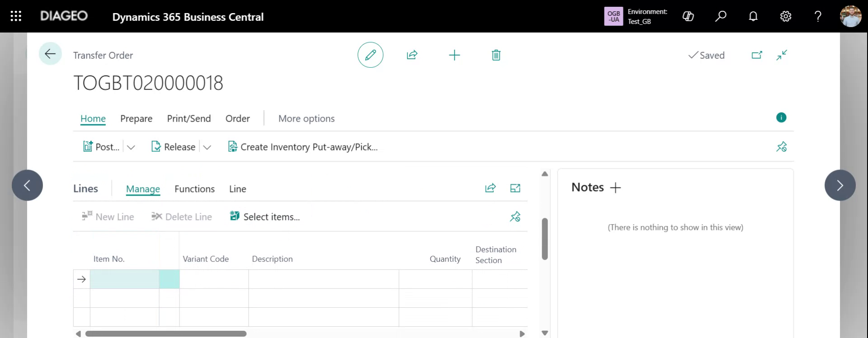Screen dimensions: 868x338
Task: Open the Functions menu in Lines
Action: 194,189
